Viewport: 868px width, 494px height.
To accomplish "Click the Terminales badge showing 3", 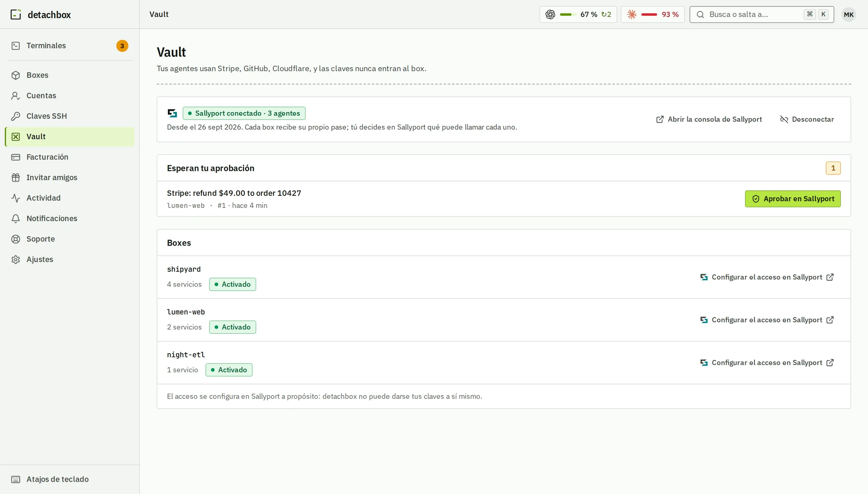I will point(122,46).
